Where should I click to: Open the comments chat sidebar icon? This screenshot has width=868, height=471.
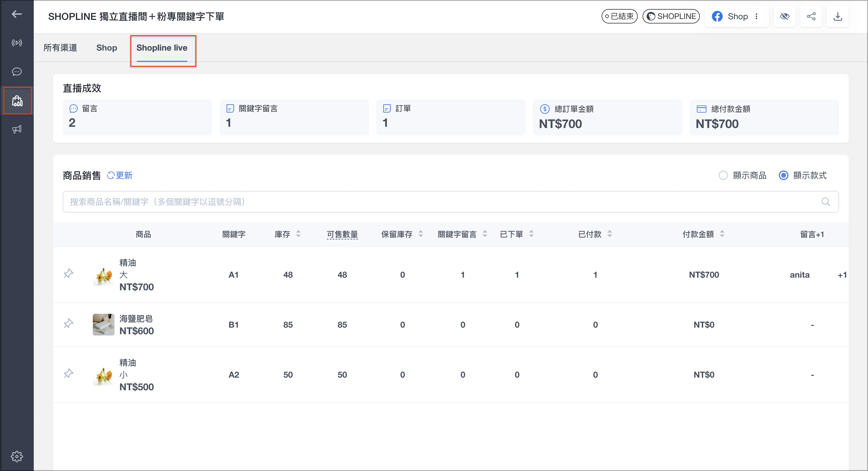[17, 72]
